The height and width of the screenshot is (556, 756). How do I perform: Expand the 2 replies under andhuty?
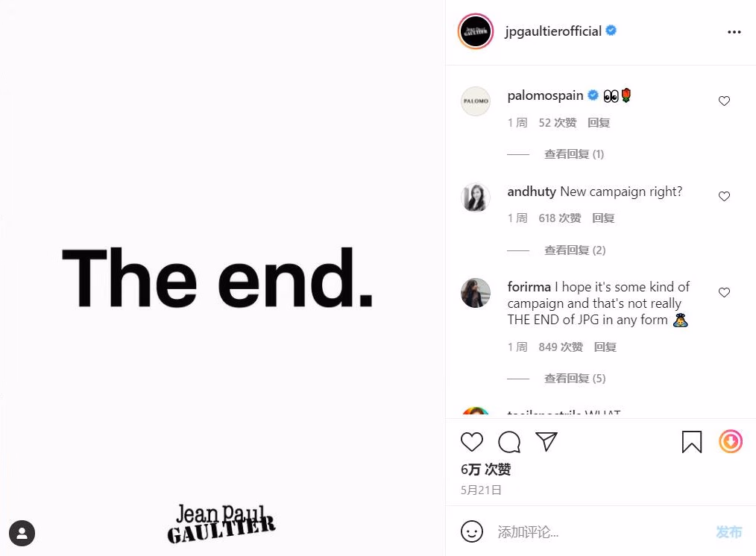[575, 250]
